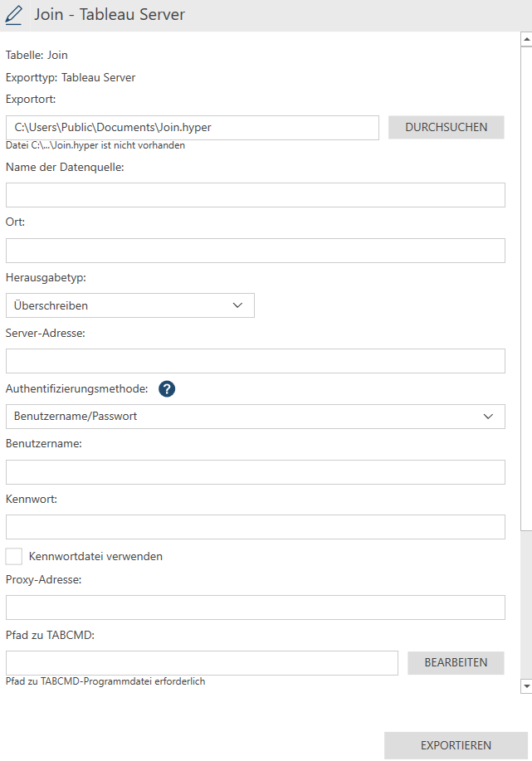Click the Proxy-Adresse input field

coord(255,607)
